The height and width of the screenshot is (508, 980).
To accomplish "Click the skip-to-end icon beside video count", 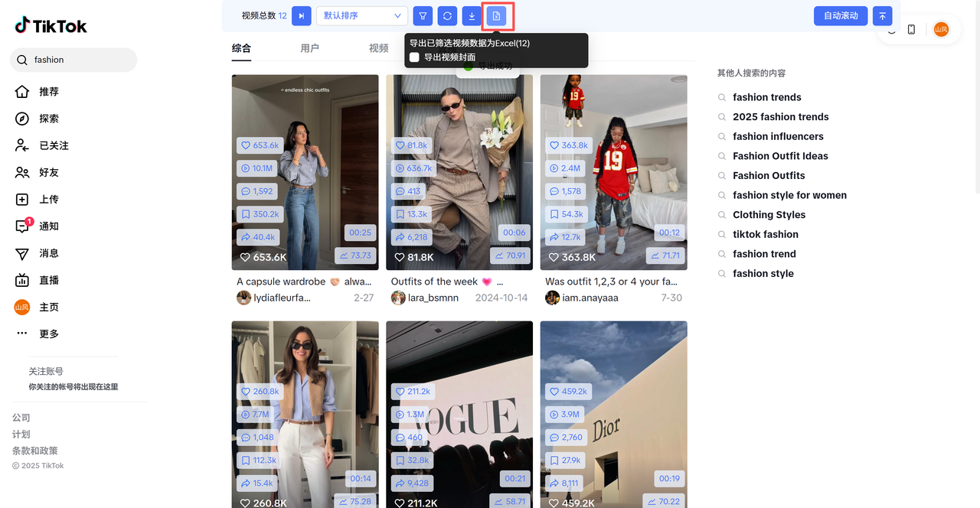I will click(302, 16).
